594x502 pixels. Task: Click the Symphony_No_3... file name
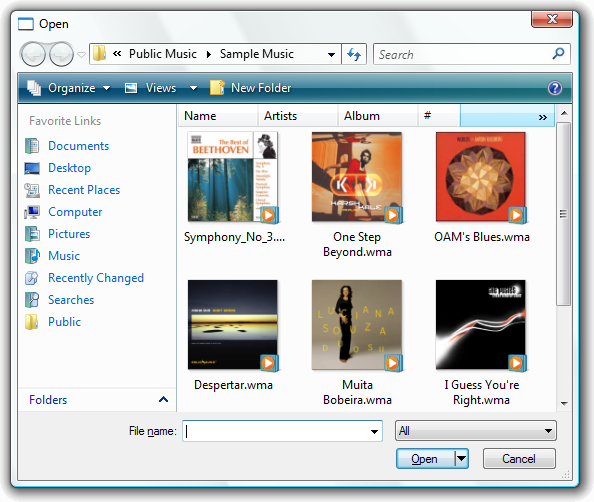point(234,237)
